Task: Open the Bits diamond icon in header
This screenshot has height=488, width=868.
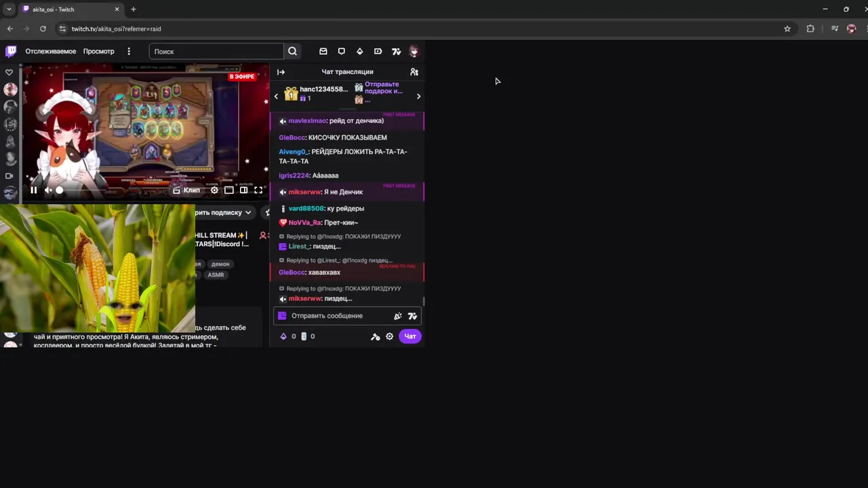Action: (x=359, y=52)
